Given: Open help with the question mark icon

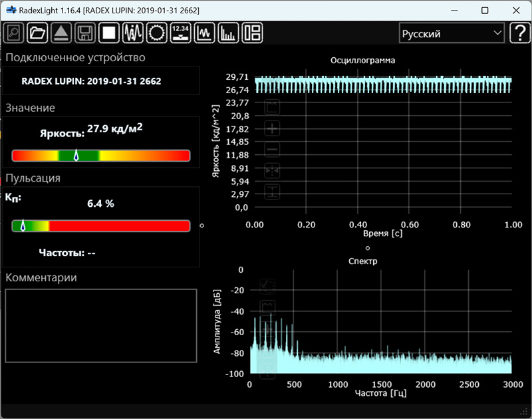Looking at the screenshot, I should pos(519,33).
